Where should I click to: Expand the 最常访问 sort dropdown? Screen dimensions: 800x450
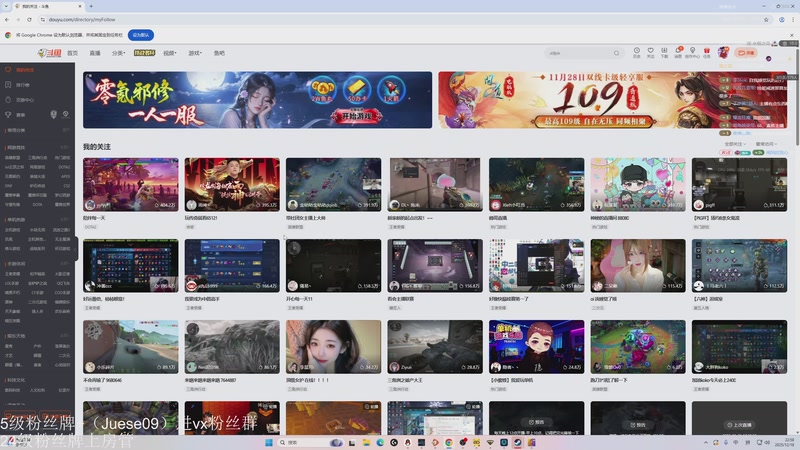point(766,144)
